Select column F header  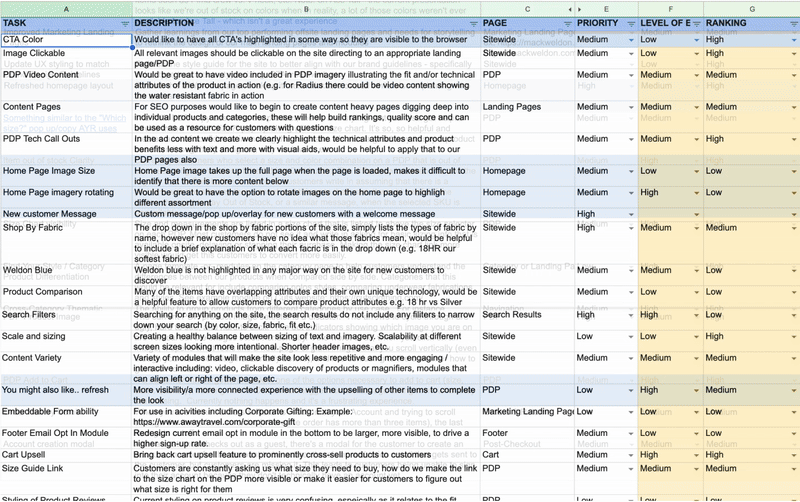[670, 9]
